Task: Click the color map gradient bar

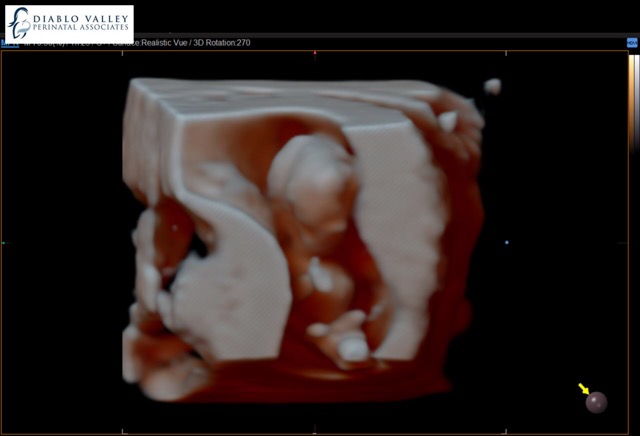Action: (x=631, y=90)
